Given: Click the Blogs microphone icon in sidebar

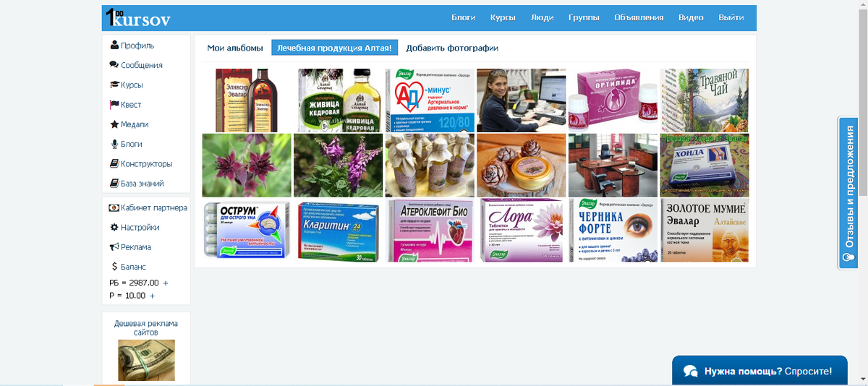Looking at the screenshot, I should [x=114, y=144].
